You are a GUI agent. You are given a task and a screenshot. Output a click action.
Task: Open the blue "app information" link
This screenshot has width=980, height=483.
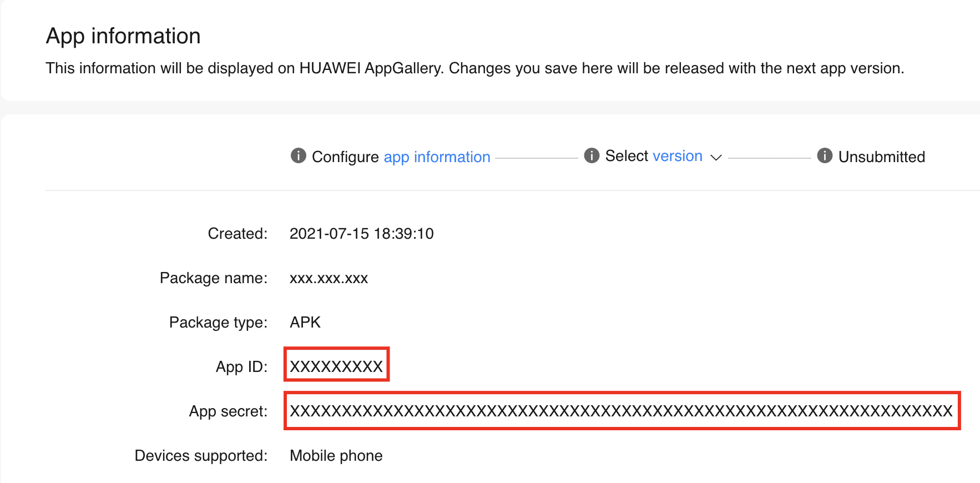437,157
